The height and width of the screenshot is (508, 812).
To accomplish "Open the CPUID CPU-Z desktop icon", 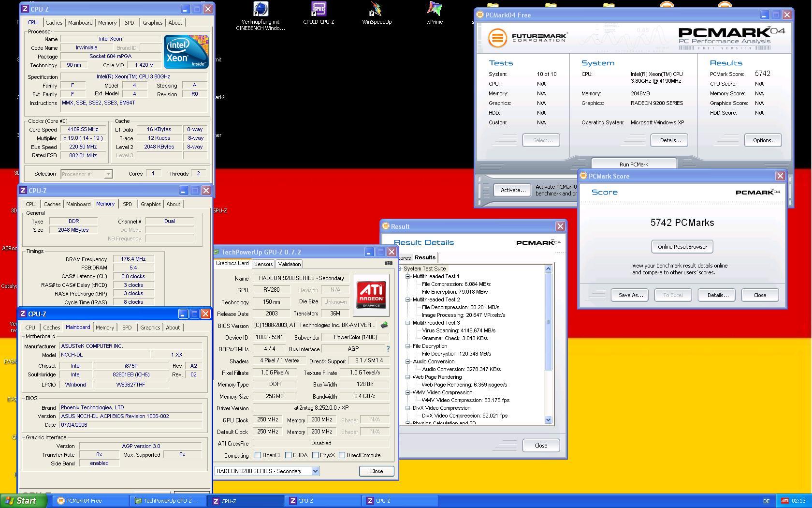I will tap(319, 13).
